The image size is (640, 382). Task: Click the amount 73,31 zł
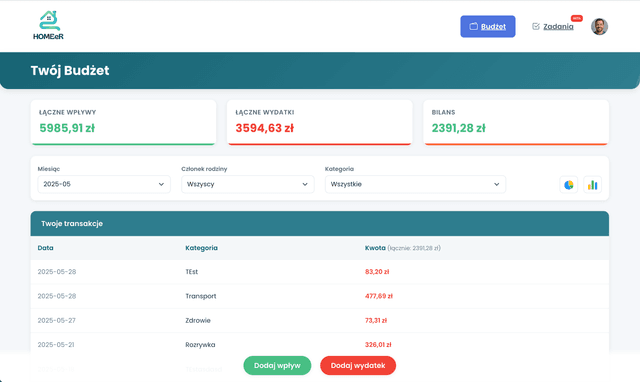[x=376, y=320]
